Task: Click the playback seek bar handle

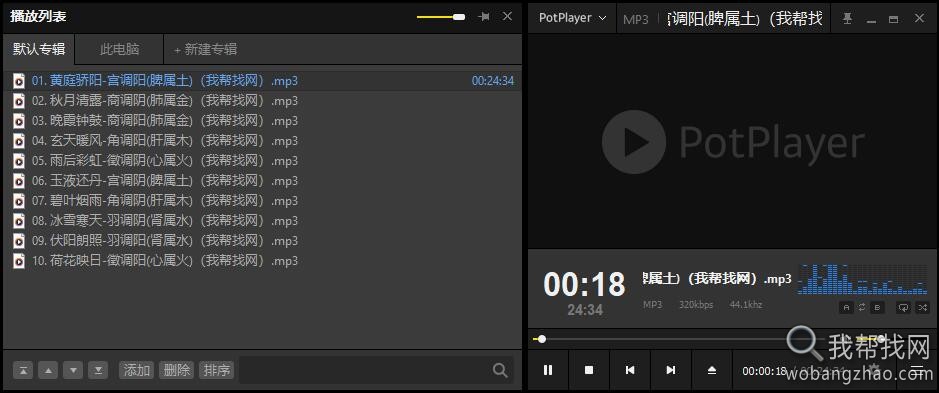Action: point(542,339)
